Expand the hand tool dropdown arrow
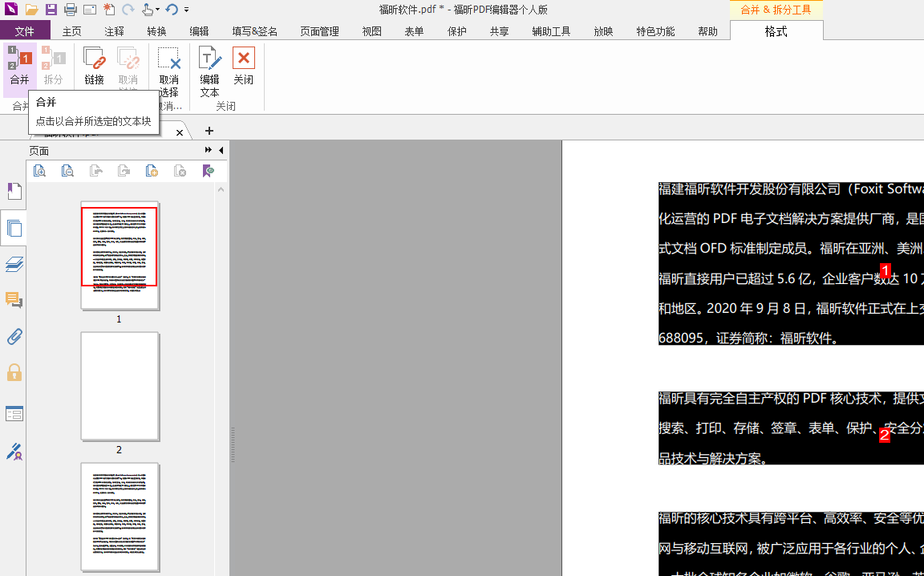The width and height of the screenshot is (924, 576). 157,10
